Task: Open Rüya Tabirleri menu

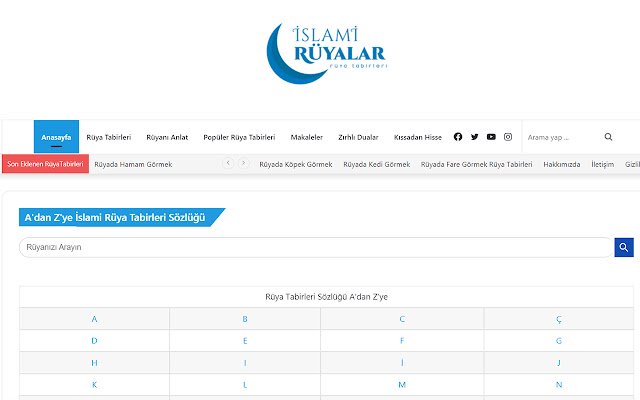Action: point(109,137)
